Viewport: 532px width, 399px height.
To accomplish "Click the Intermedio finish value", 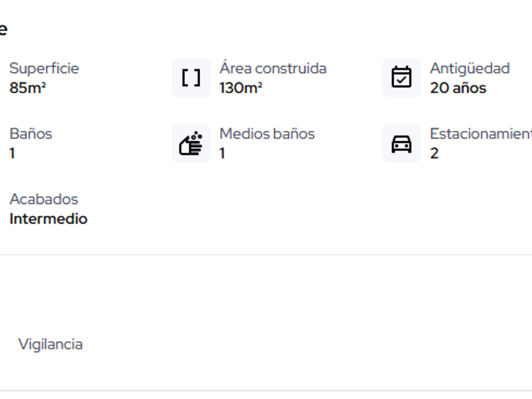I will 48,219.
